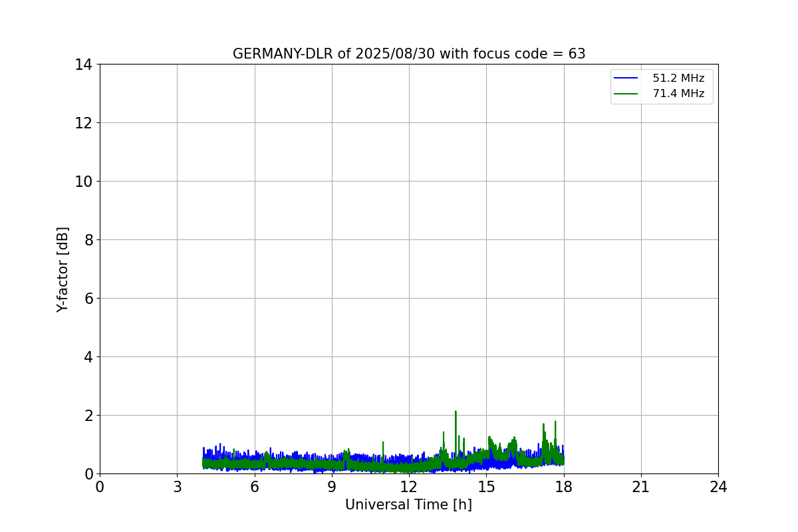The height and width of the screenshot is (532, 798).
Task: Click the blue line sample in legend
Action: coord(626,78)
